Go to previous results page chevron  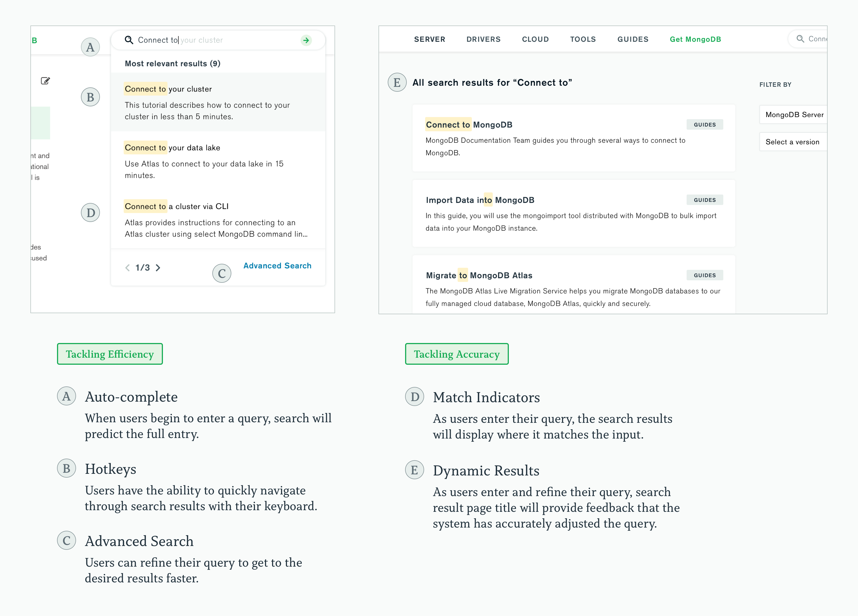(128, 268)
